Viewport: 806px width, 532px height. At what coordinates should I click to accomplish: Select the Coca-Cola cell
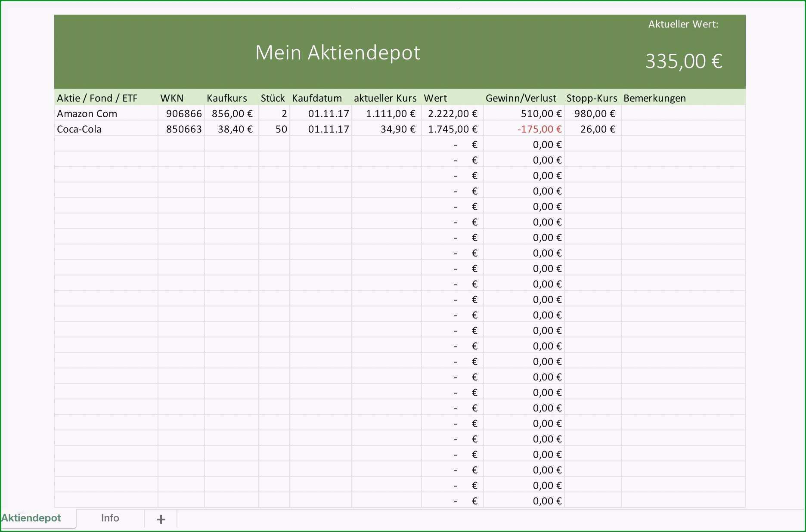click(x=106, y=129)
